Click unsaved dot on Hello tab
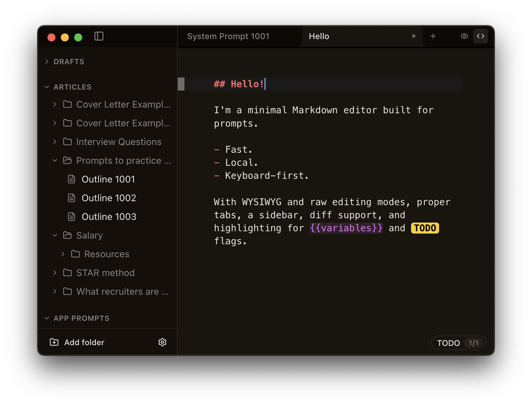This screenshot has height=405, width=532. coord(414,36)
